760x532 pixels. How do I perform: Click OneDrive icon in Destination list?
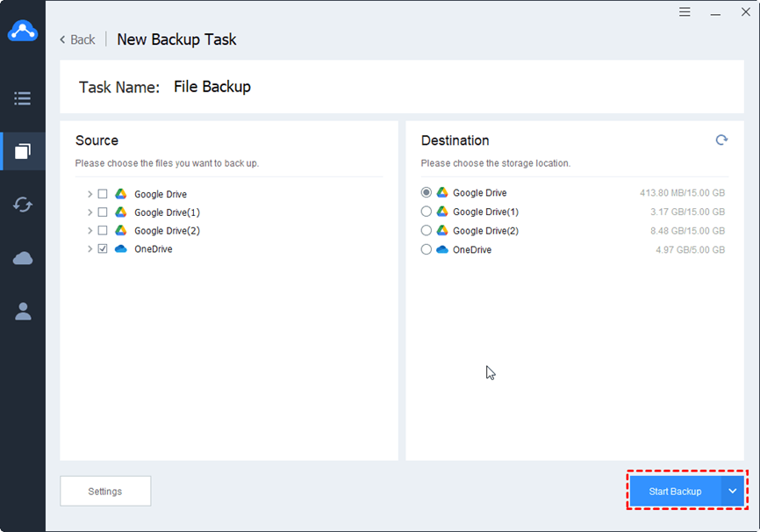pos(442,249)
